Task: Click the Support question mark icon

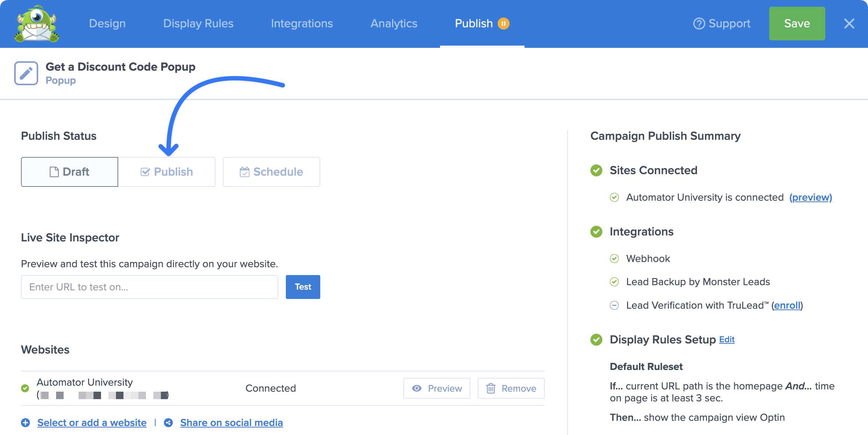Action: point(699,24)
